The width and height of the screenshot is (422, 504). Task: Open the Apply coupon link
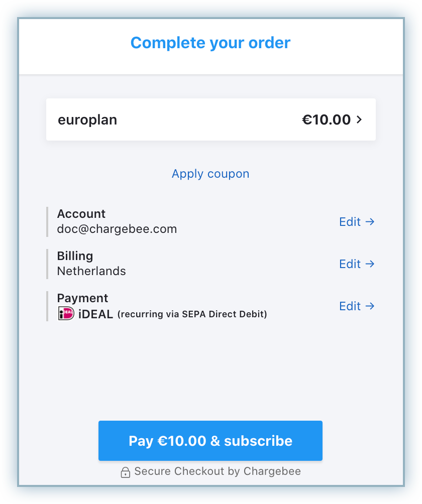(x=210, y=174)
